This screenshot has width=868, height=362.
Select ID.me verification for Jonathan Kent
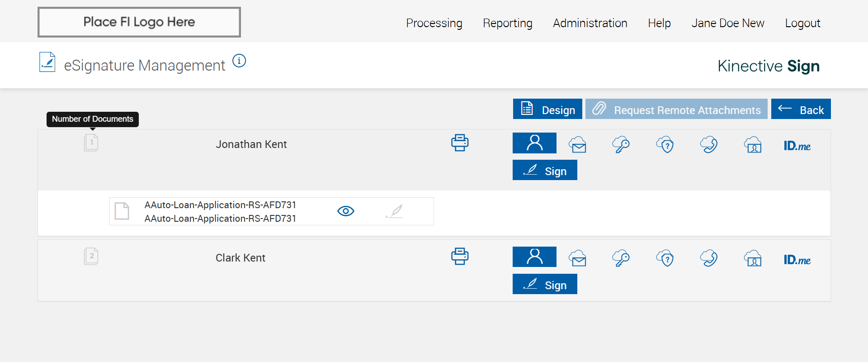click(797, 146)
